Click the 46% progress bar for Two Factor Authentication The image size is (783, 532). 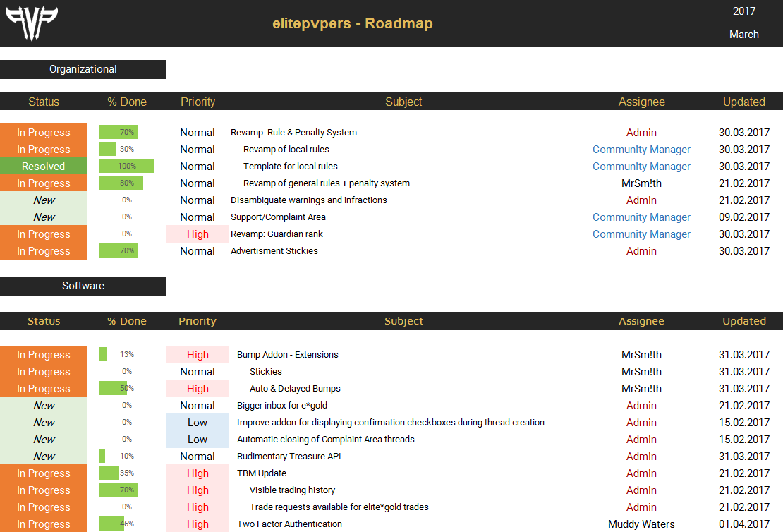(x=112, y=524)
